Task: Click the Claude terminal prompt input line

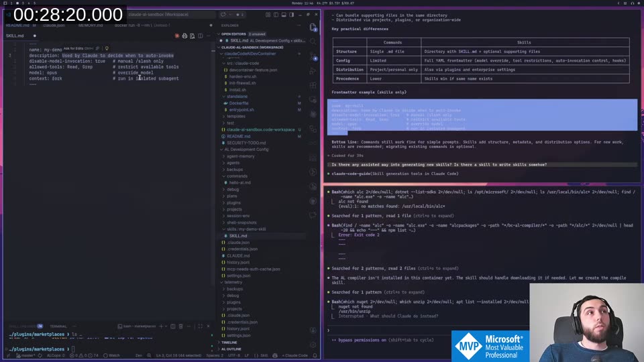Action: click(427, 330)
